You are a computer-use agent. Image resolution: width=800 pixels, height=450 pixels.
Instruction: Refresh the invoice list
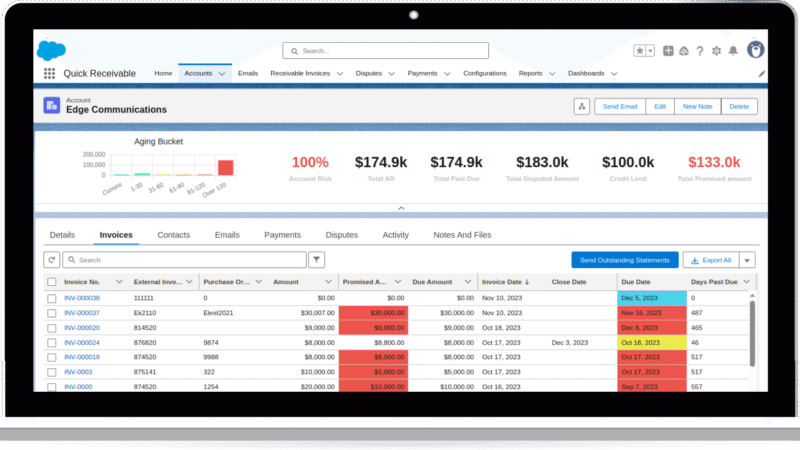click(x=52, y=260)
